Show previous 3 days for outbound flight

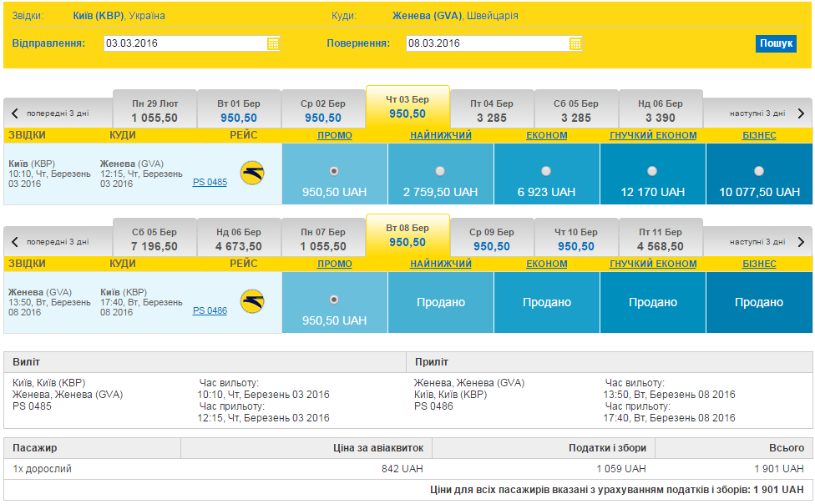click(51, 113)
